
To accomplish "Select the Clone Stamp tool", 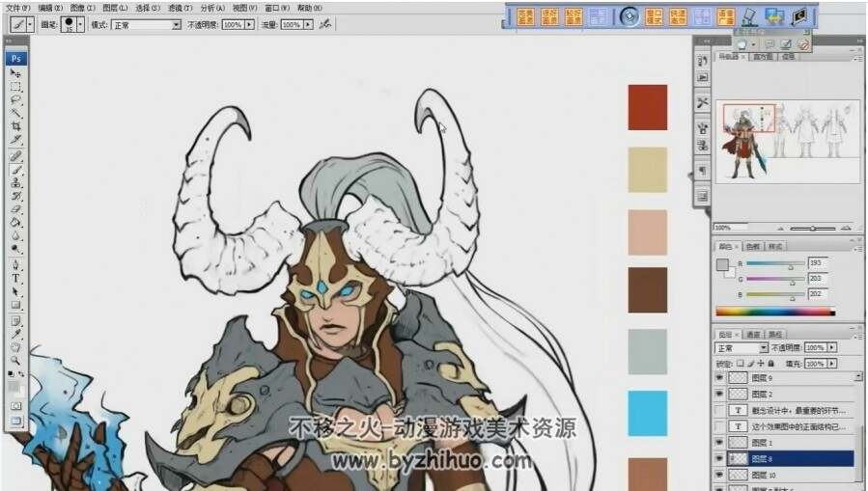I will click(15, 183).
